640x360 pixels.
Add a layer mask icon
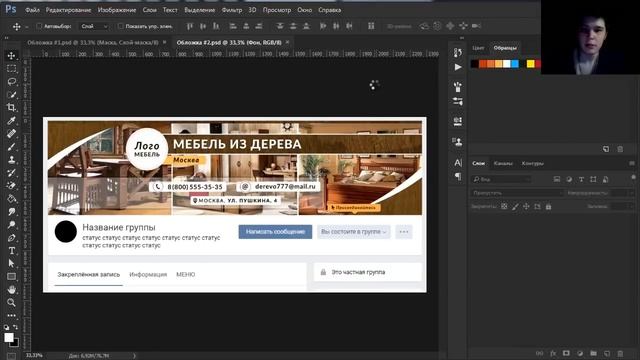pyautogui.click(x=566, y=353)
